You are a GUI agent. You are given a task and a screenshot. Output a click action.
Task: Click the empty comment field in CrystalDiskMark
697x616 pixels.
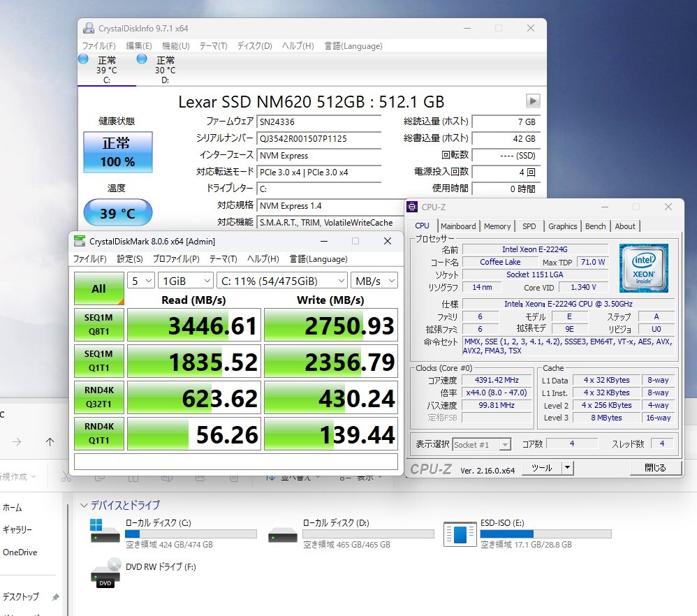(235, 462)
